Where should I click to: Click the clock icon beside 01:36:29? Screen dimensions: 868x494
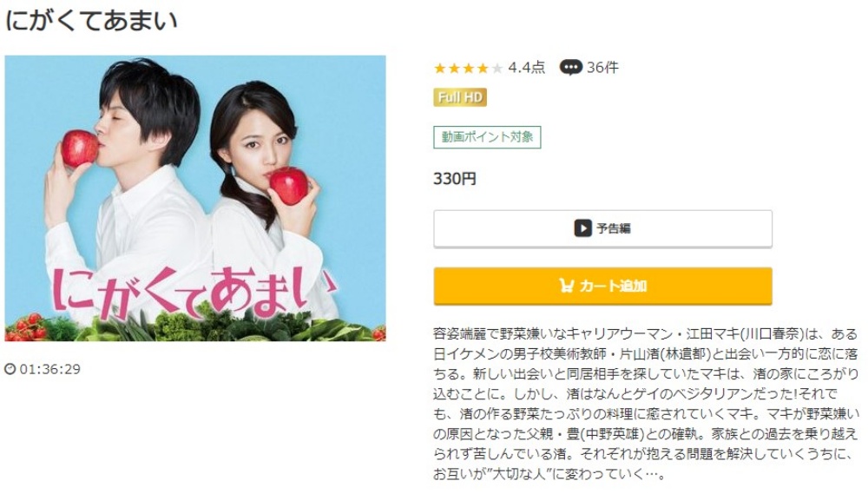(10, 369)
